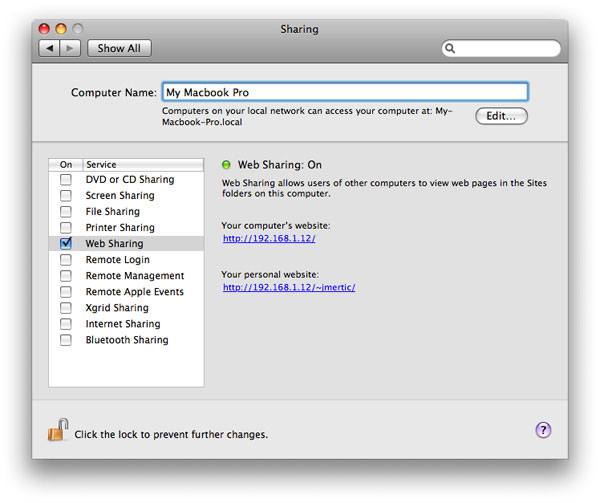600x503 pixels.
Task: Click the Show All button
Action: click(x=119, y=48)
